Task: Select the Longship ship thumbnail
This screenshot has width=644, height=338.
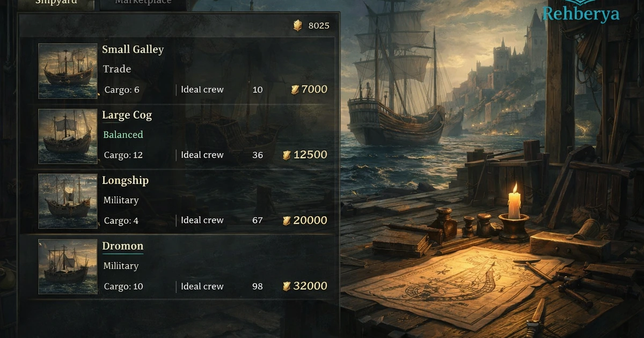Action: click(x=68, y=202)
